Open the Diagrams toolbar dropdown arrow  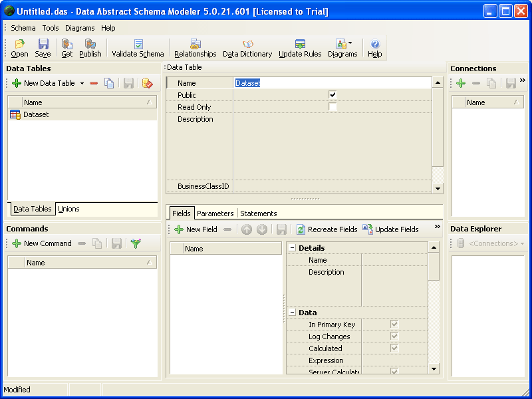pyautogui.click(x=350, y=43)
